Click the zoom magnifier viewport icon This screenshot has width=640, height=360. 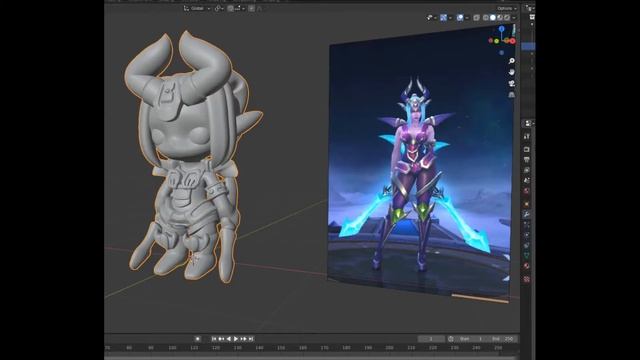click(x=511, y=61)
